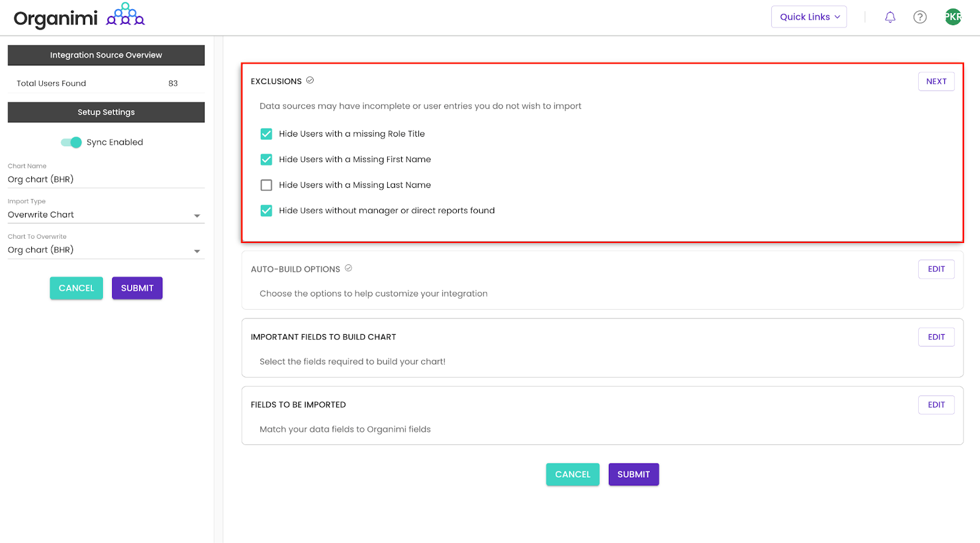The image size is (980, 543).
Task: Click the Chart Name input field
Action: (x=106, y=179)
